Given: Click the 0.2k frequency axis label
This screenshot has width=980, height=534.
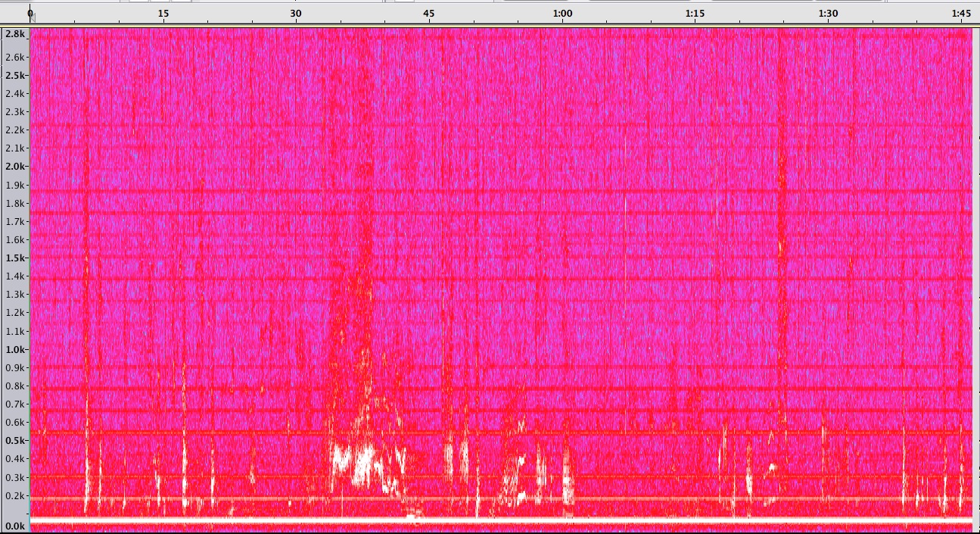Looking at the screenshot, I should tap(16, 496).
